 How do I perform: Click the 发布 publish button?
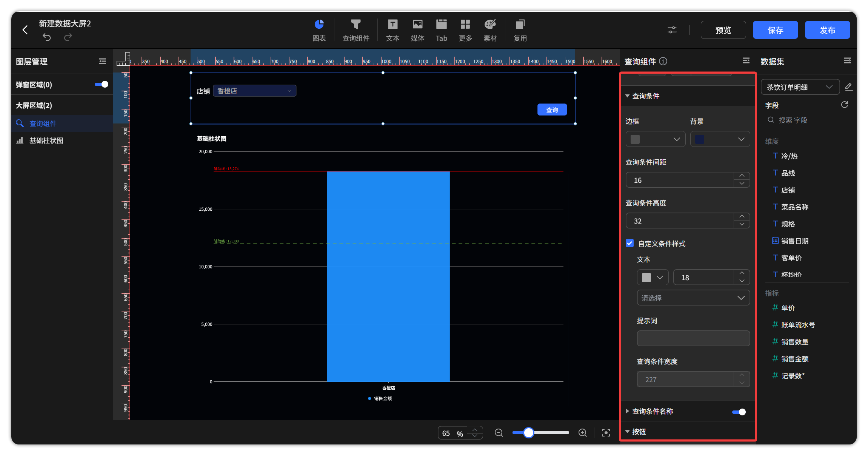(827, 30)
